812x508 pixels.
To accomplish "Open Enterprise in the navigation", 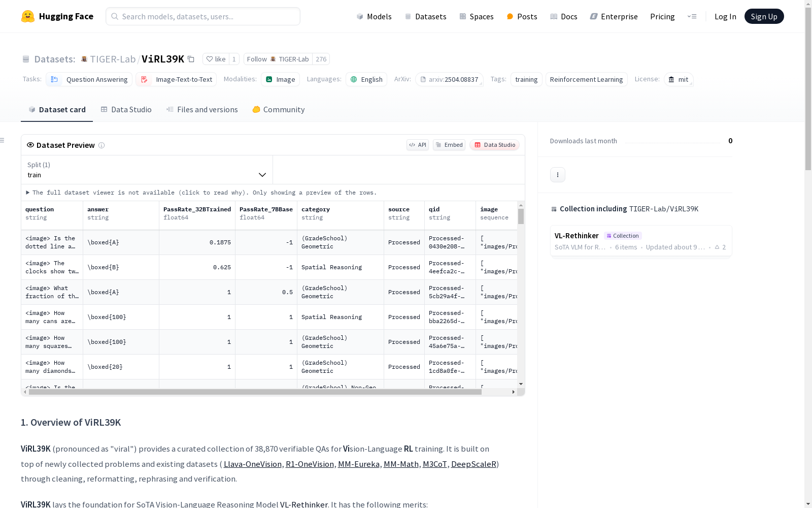I will [614, 16].
